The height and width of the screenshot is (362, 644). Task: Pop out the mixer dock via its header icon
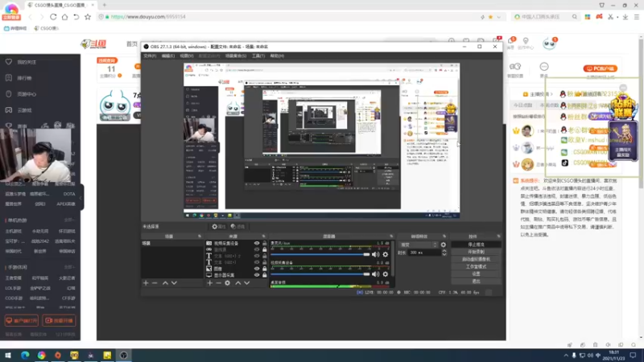391,237
